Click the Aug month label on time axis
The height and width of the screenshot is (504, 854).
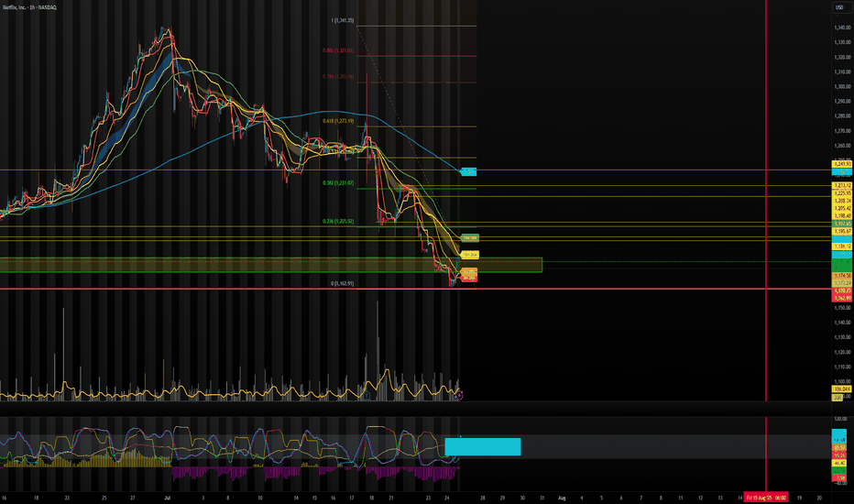[562, 498]
